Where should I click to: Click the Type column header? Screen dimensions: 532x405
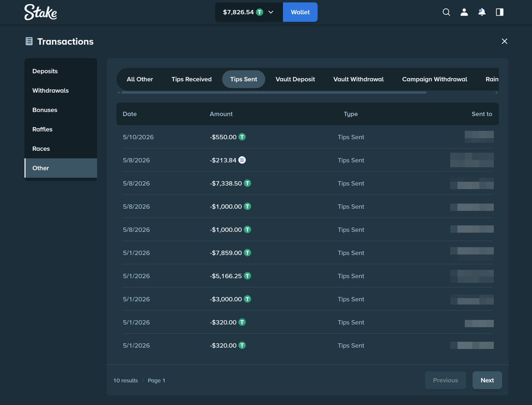pyautogui.click(x=351, y=114)
